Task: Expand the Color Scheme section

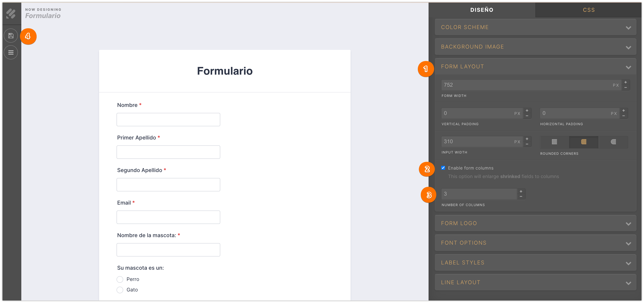Action: [535, 27]
